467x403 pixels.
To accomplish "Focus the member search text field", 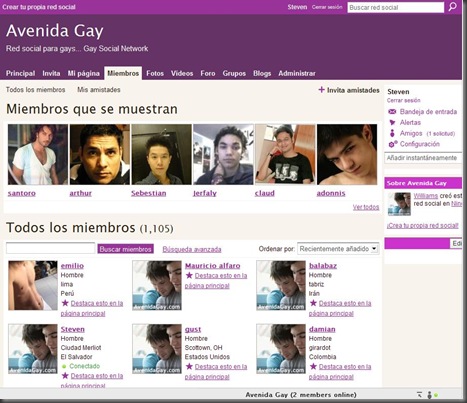I will point(51,248).
